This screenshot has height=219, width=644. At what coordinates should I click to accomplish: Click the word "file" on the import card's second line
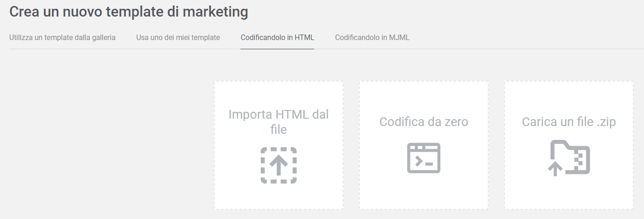click(279, 130)
